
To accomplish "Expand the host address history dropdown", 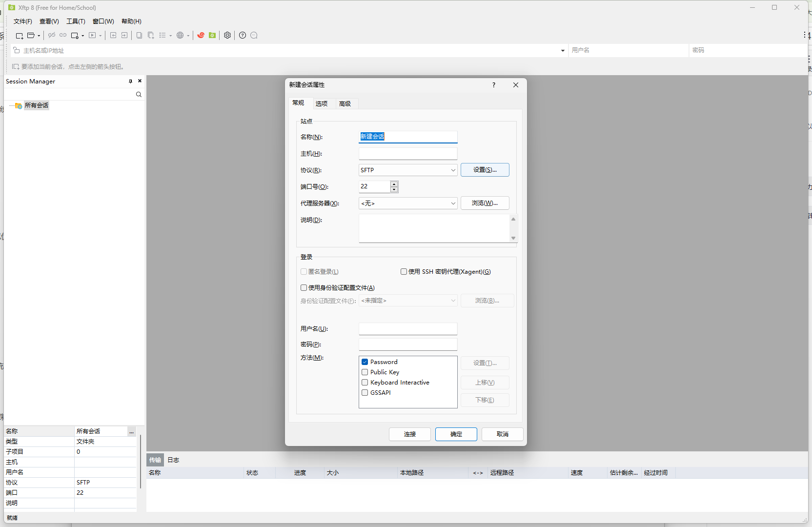I will point(563,50).
